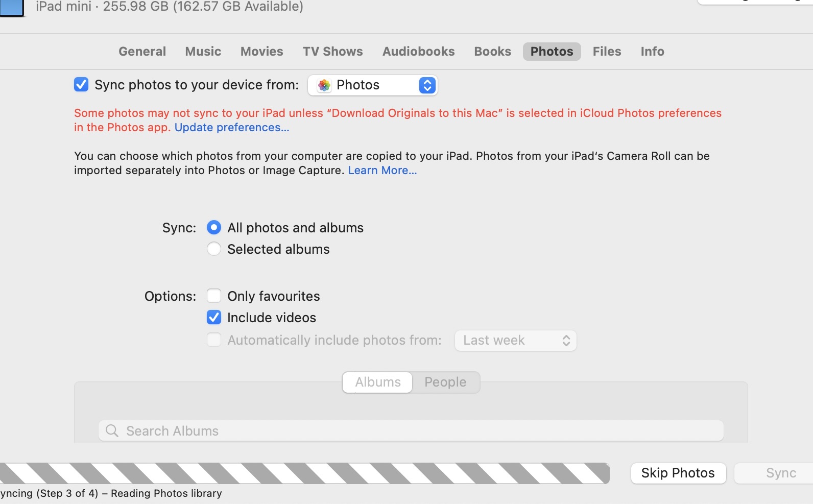Screen dimensions: 813x504
Task: Enable the Only favourites option
Action: point(214,296)
